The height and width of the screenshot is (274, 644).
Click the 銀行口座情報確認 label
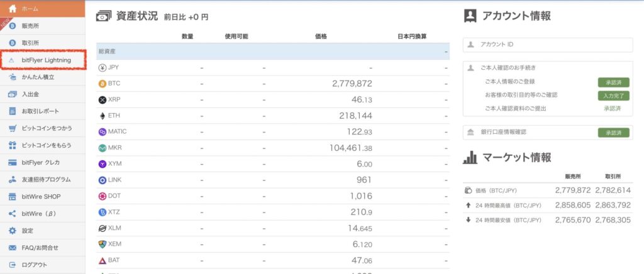coord(504,132)
